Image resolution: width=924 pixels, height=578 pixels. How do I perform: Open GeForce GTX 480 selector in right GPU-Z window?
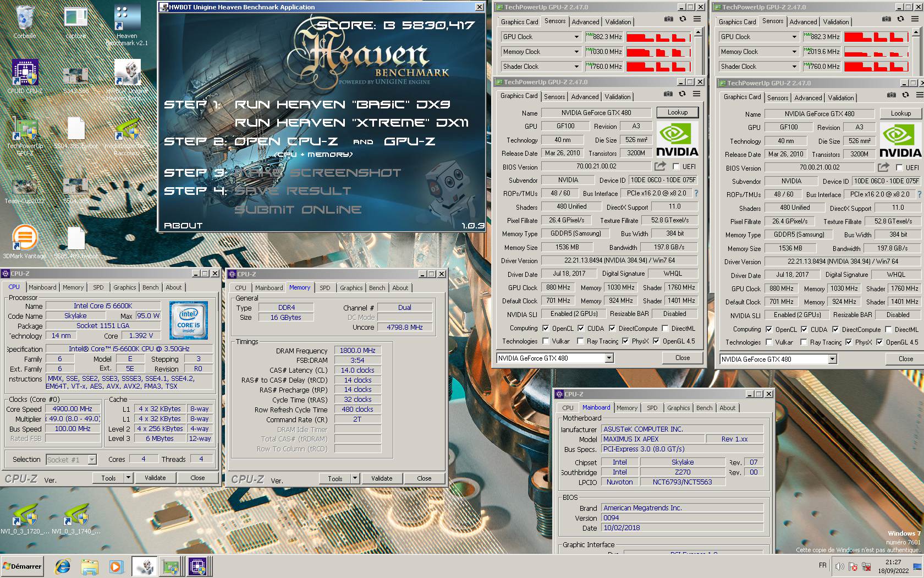(778, 359)
